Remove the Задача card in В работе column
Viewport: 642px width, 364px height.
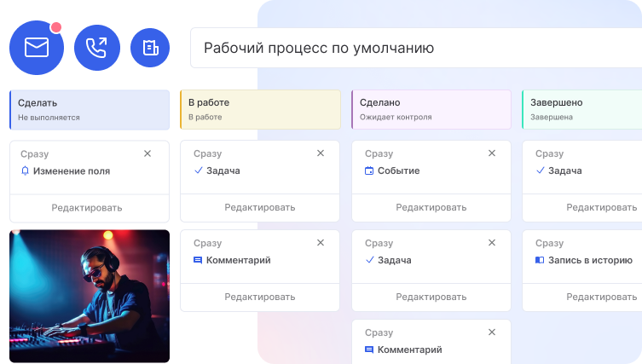(x=321, y=153)
